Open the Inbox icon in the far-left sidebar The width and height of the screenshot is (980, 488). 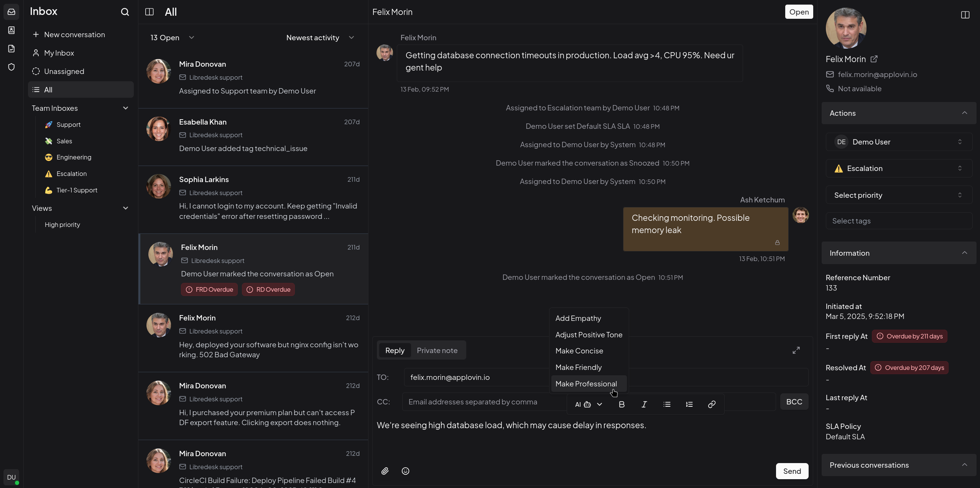[x=12, y=12]
